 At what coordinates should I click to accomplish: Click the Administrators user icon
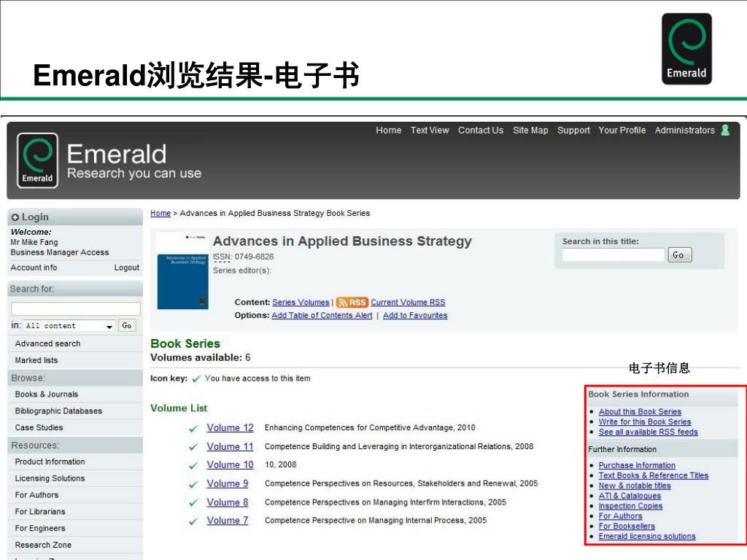[x=725, y=130]
